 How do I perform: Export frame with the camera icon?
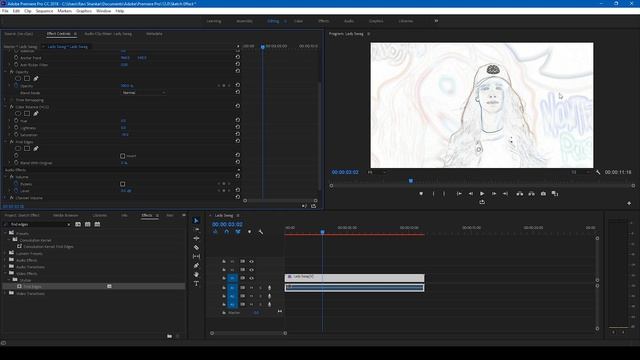543,193
